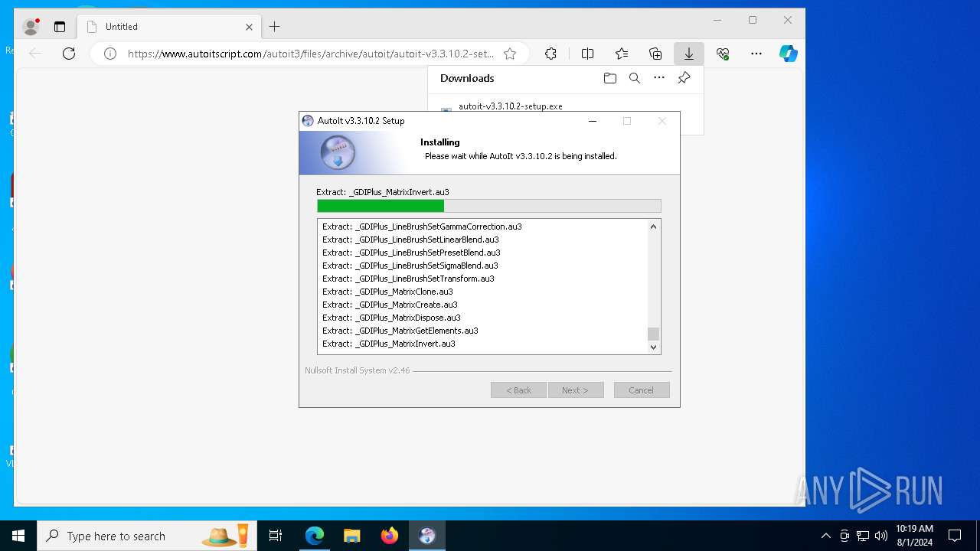Click the extract log scrollbar thumb
The width and height of the screenshot is (980, 551).
(653, 334)
